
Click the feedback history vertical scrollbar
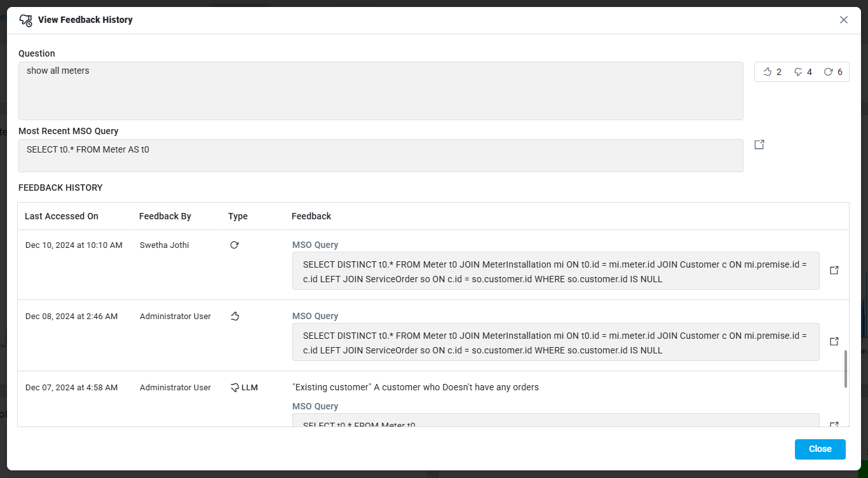[845, 369]
